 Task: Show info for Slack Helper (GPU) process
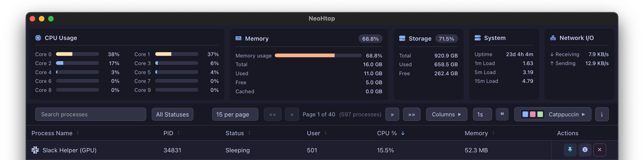click(x=585, y=150)
